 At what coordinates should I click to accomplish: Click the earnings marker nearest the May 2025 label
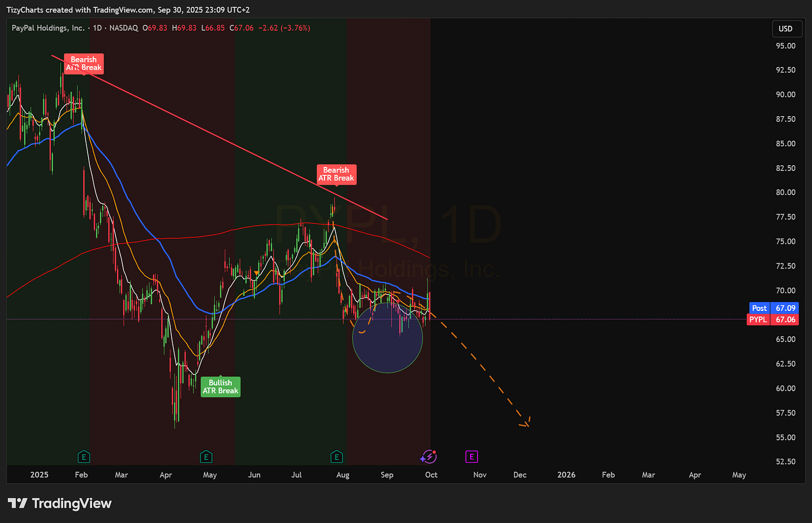[206, 457]
